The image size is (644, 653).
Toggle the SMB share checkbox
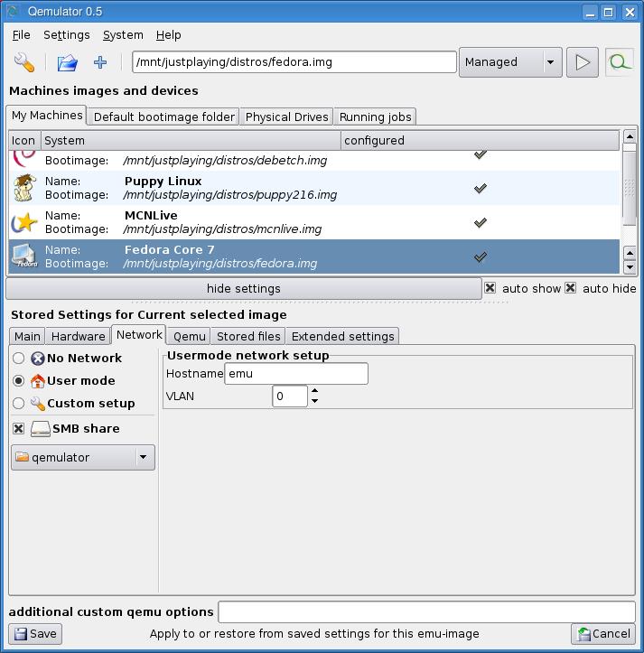(18, 428)
